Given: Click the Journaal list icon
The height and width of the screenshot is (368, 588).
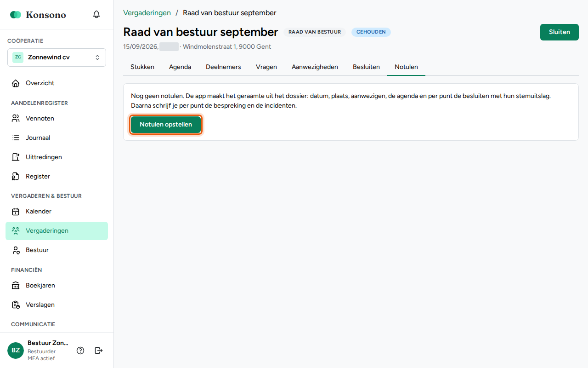Looking at the screenshot, I should tap(16, 138).
